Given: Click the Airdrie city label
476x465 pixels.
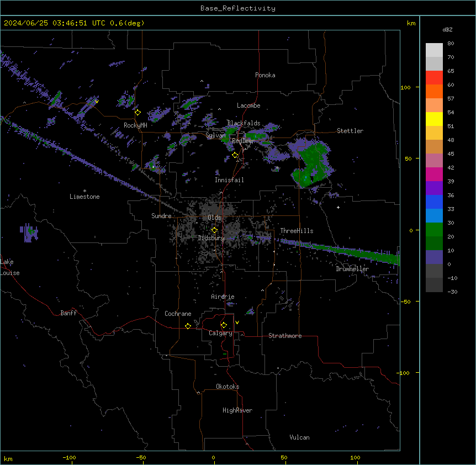Looking at the screenshot, I should 223,297.
